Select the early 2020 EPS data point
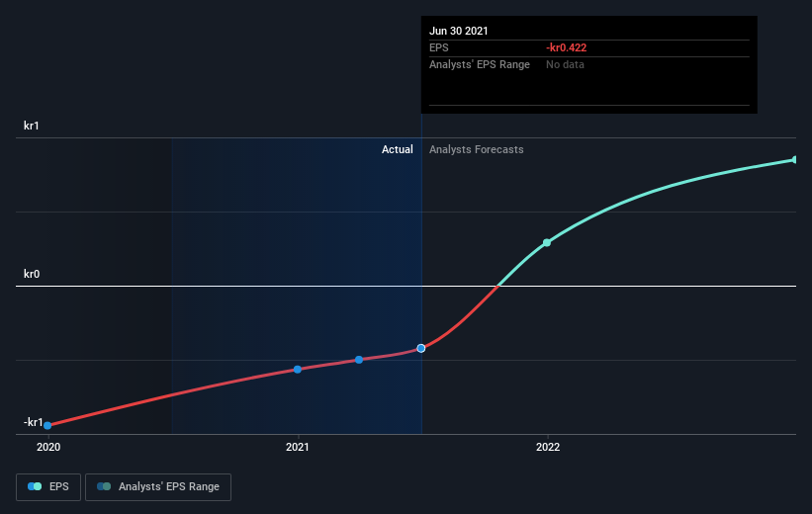 tap(47, 425)
